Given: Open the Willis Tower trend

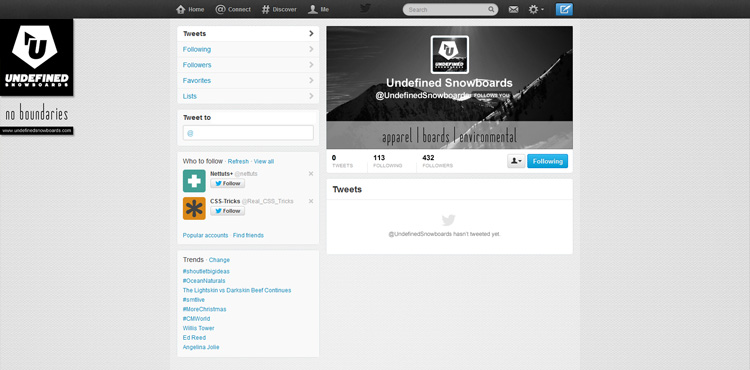Looking at the screenshot, I should pos(199,328).
